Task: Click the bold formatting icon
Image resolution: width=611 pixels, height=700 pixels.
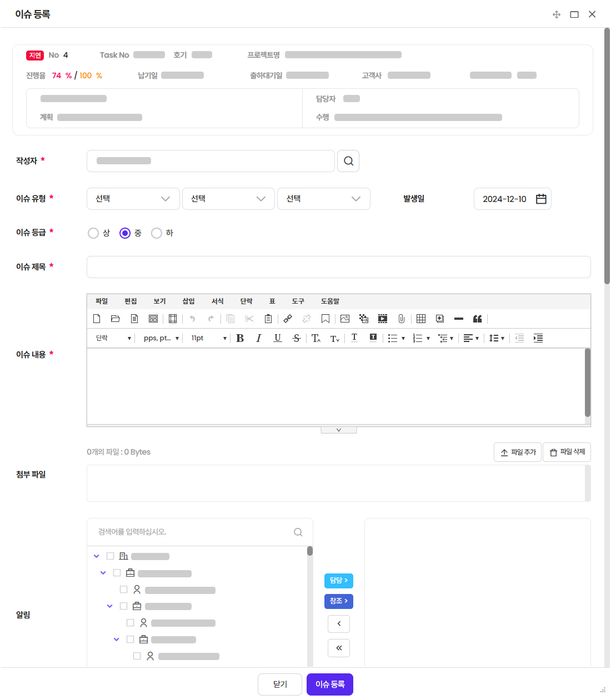Action: tap(240, 338)
